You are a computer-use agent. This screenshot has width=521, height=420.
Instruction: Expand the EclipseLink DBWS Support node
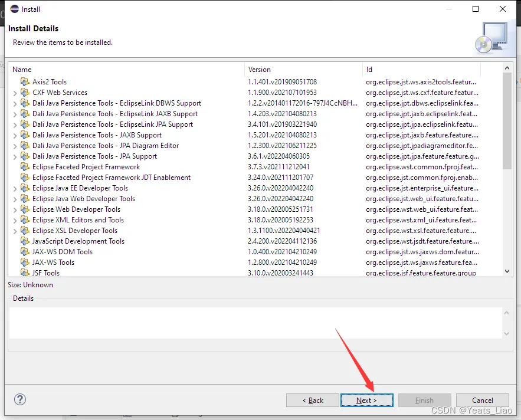(x=15, y=104)
